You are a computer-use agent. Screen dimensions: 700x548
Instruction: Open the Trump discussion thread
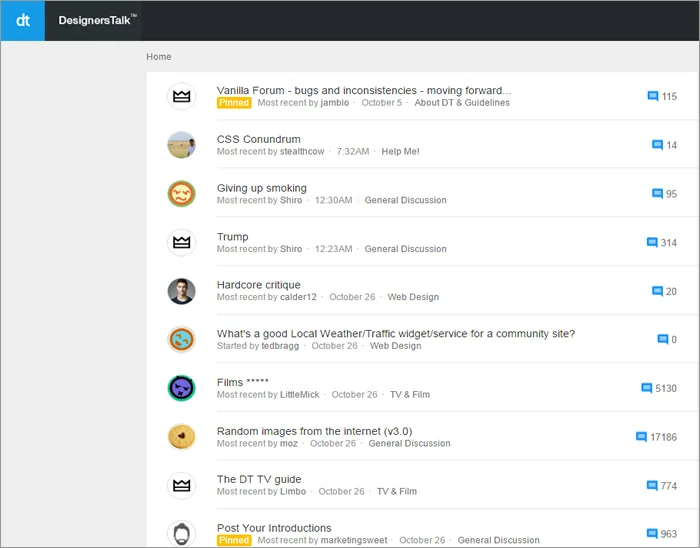tap(233, 237)
